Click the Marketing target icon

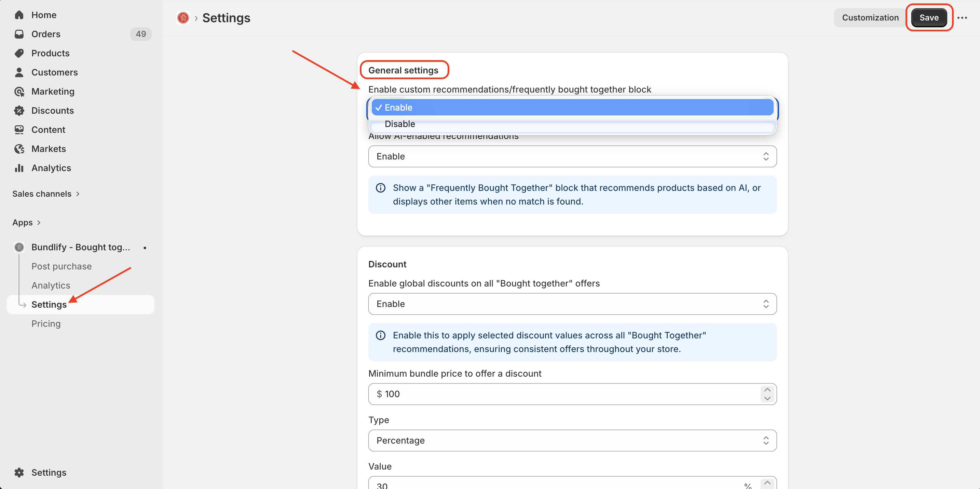click(x=19, y=92)
